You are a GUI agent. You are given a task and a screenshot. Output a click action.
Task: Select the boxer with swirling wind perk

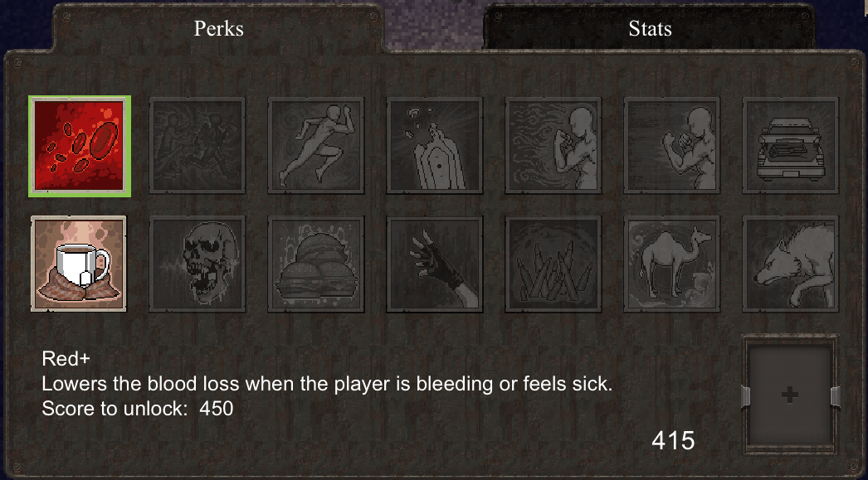click(x=553, y=146)
